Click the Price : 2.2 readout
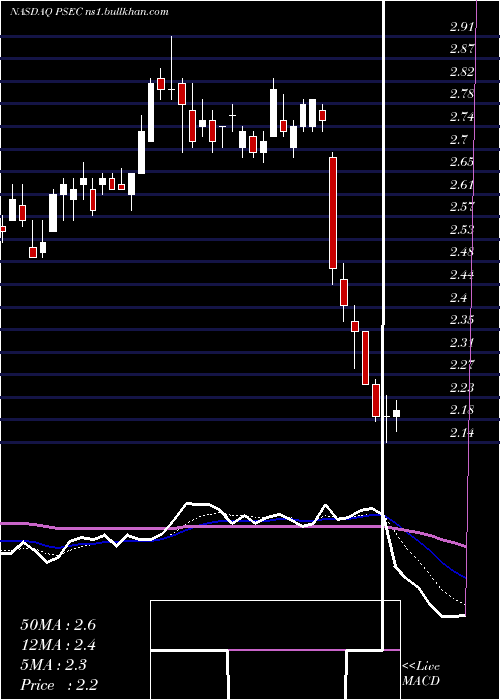500x700 pixels. tap(59, 685)
